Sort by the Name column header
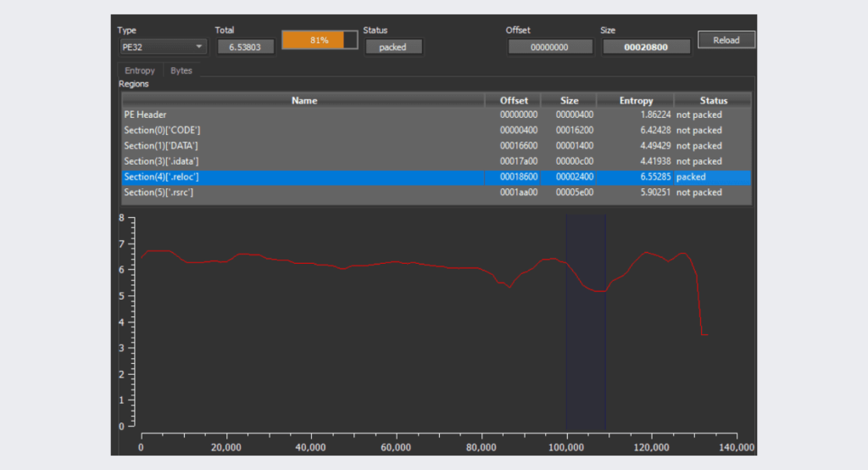This screenshot has height=470, width=868. point(303,100)
